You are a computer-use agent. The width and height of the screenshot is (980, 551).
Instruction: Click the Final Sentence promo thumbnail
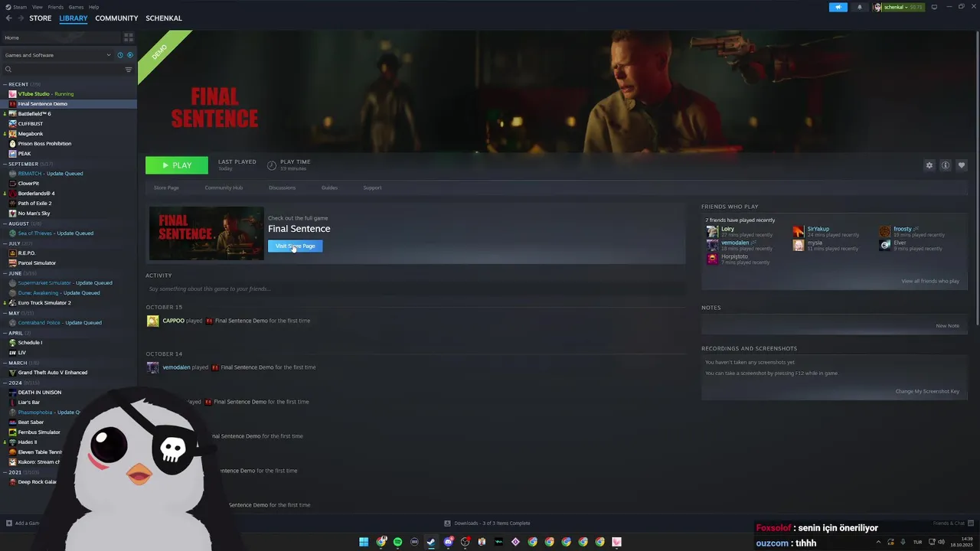tap(206, 233)
